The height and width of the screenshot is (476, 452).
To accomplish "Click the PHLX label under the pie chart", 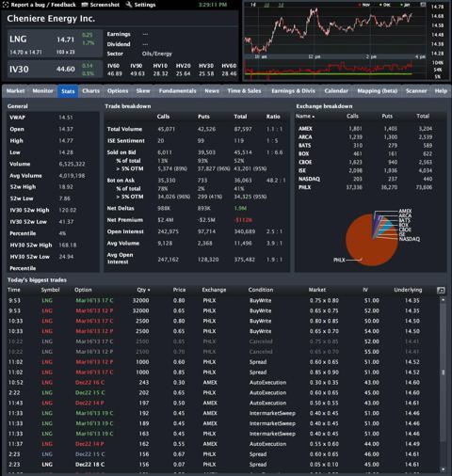I will coord(339,261).
